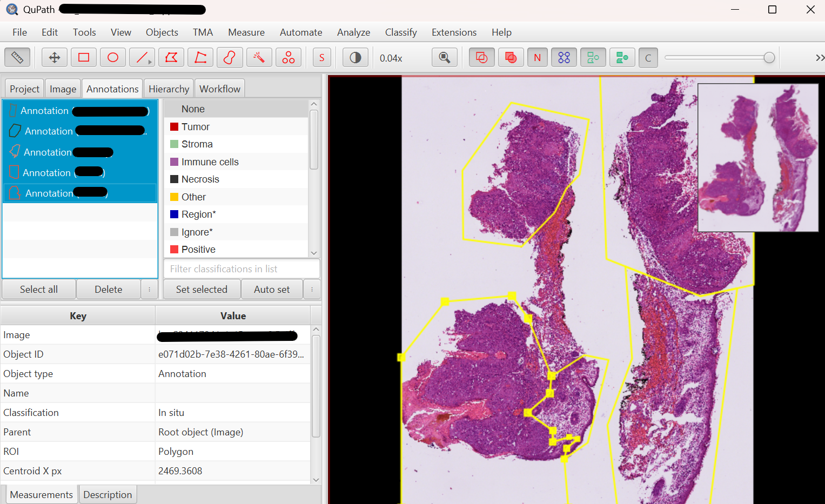Viewport: 825px width, 504px height.
Task: Toggle show TMA grid button
Action: (x=564, y=57)
